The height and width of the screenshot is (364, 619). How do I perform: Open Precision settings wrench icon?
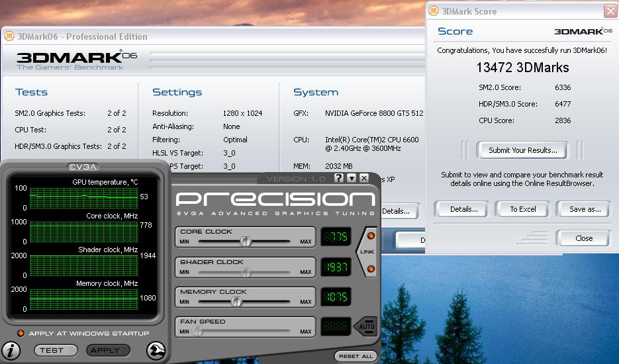tap(156, 350)
